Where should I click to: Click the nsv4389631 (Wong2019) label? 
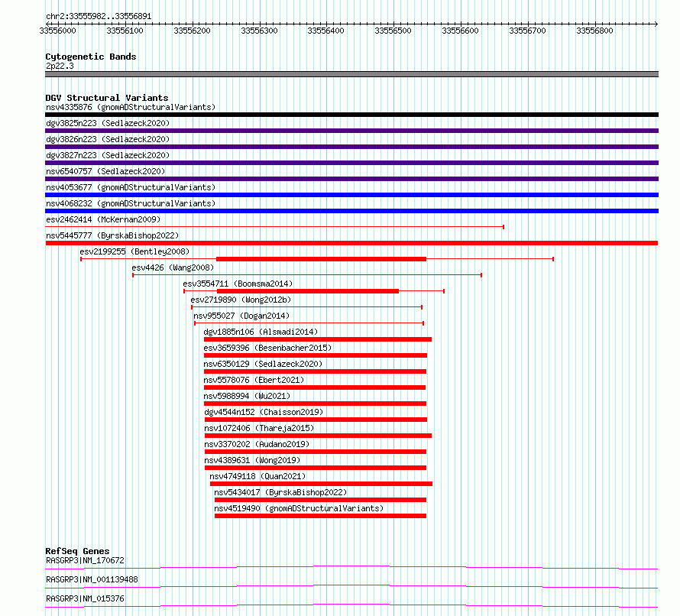(252, 460)
